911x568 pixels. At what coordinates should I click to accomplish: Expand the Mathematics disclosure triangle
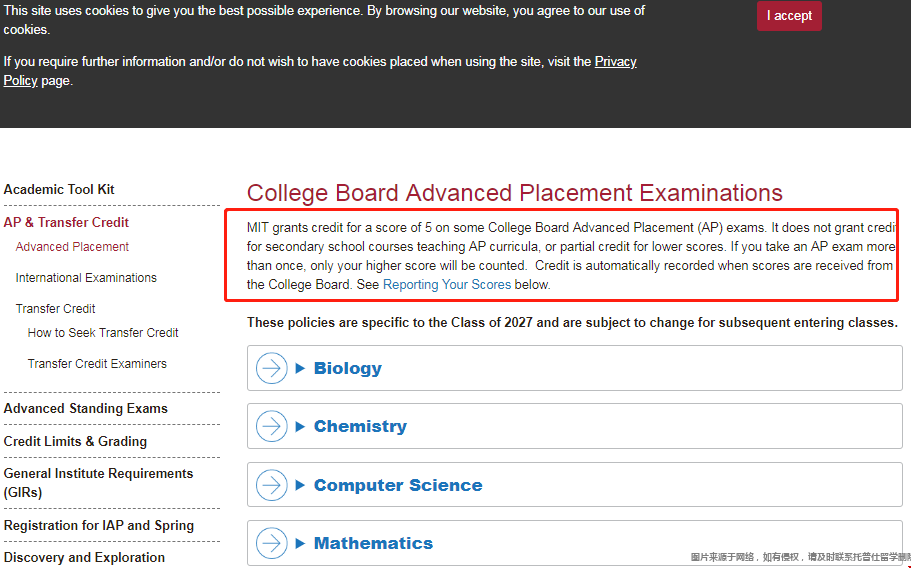(x=300, y=544)
